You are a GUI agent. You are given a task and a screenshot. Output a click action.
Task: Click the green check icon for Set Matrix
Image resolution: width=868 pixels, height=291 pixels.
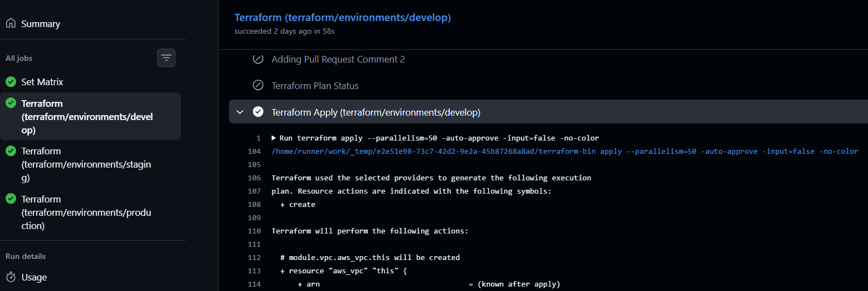point(11,82)
